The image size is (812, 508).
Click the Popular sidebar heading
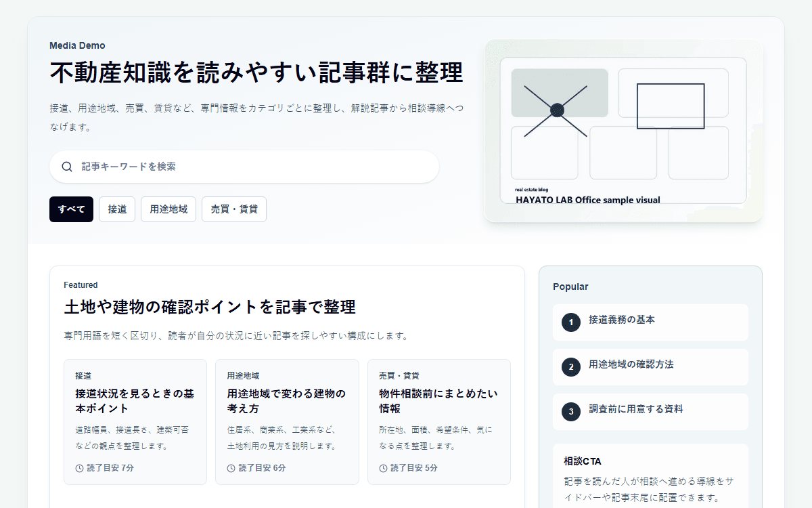click(x=570, y=287)
